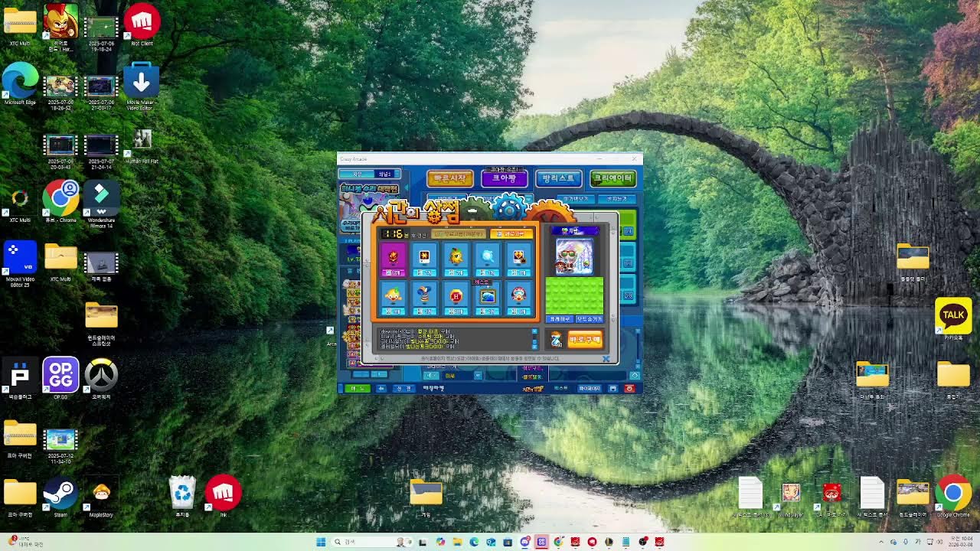The image size is (980, 551).
Task: Select the heart card item in shop
Action: [x=518, y=259]
